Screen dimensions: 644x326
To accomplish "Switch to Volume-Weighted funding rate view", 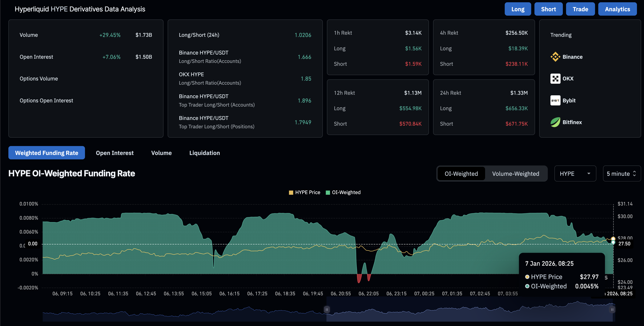I will point(516,173).
